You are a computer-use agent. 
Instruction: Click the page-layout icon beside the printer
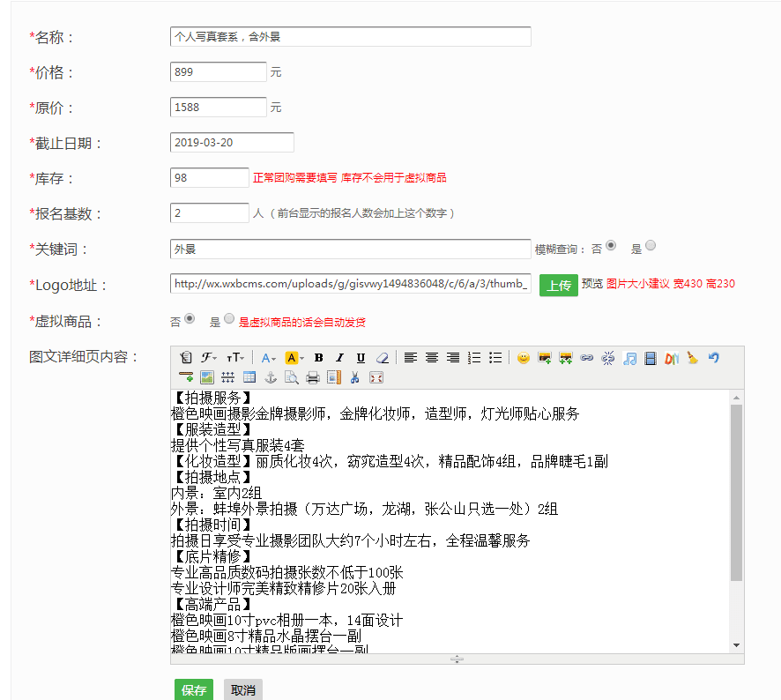click(334, 377)
